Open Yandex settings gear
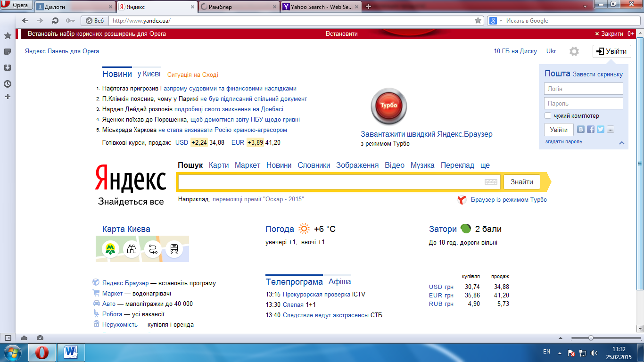The height and width of the screenshot is (362, 644). (574, 51)
